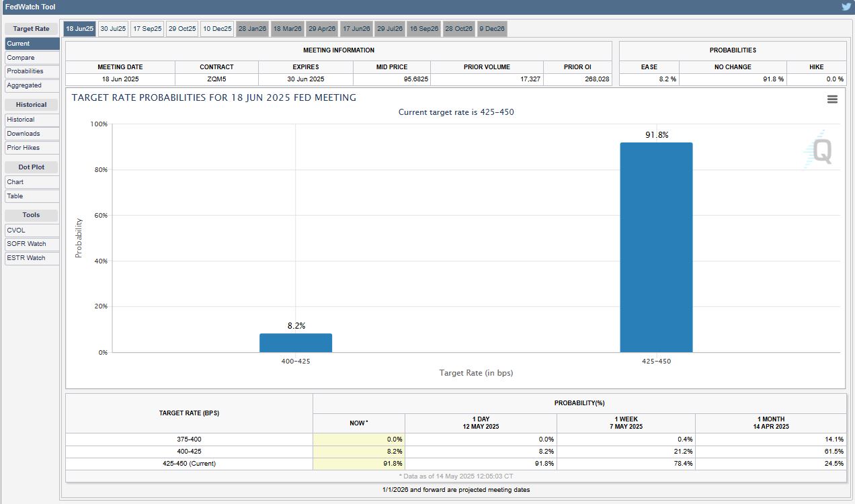Click the 375-400 target rate row label
The height and width of the screenshot is (504, 855).
coord(189,439)
